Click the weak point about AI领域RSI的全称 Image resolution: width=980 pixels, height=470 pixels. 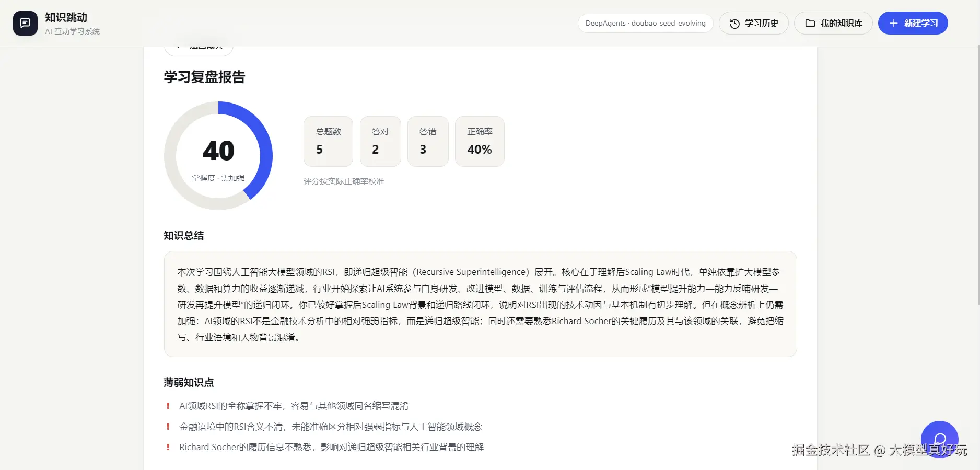coord(294,406)
